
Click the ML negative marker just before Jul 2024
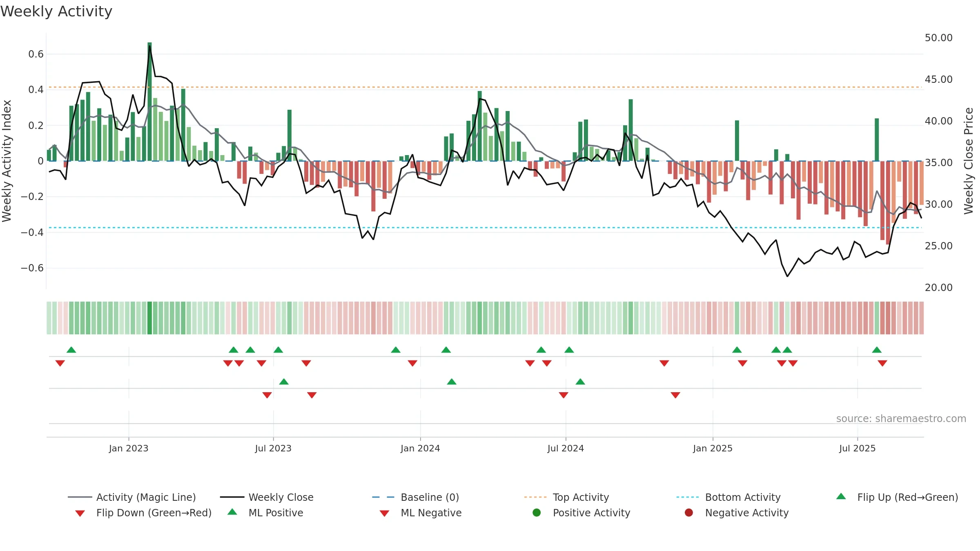(563, 395)
